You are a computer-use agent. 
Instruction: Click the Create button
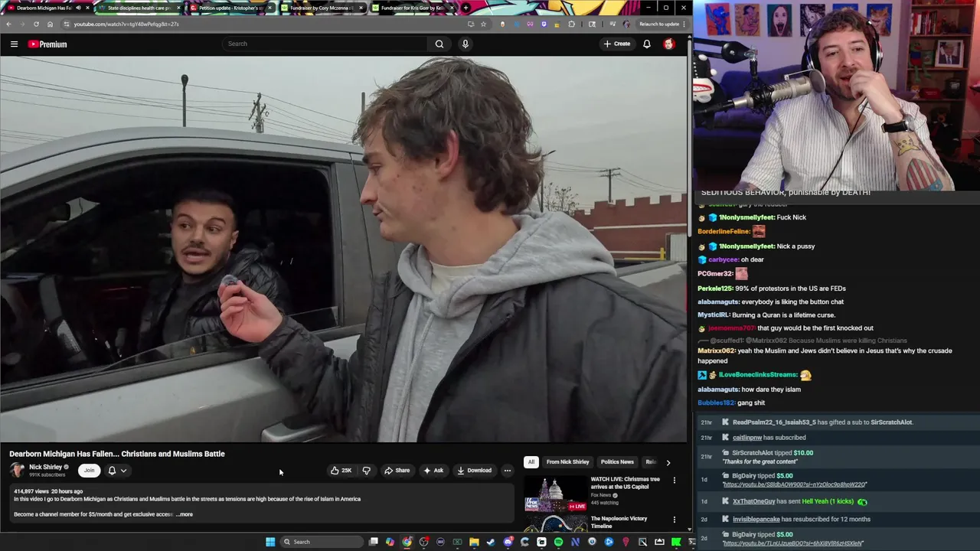(617, 44)
